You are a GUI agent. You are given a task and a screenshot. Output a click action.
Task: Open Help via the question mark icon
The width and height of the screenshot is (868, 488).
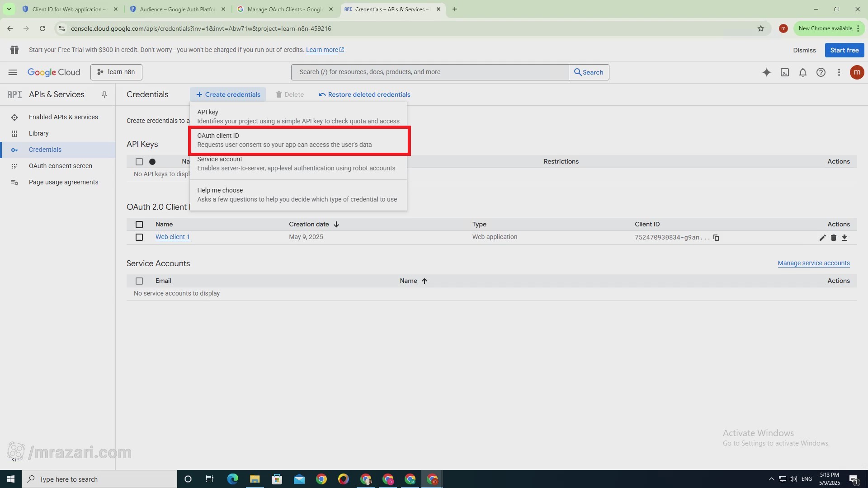click(x=821, y=72)
